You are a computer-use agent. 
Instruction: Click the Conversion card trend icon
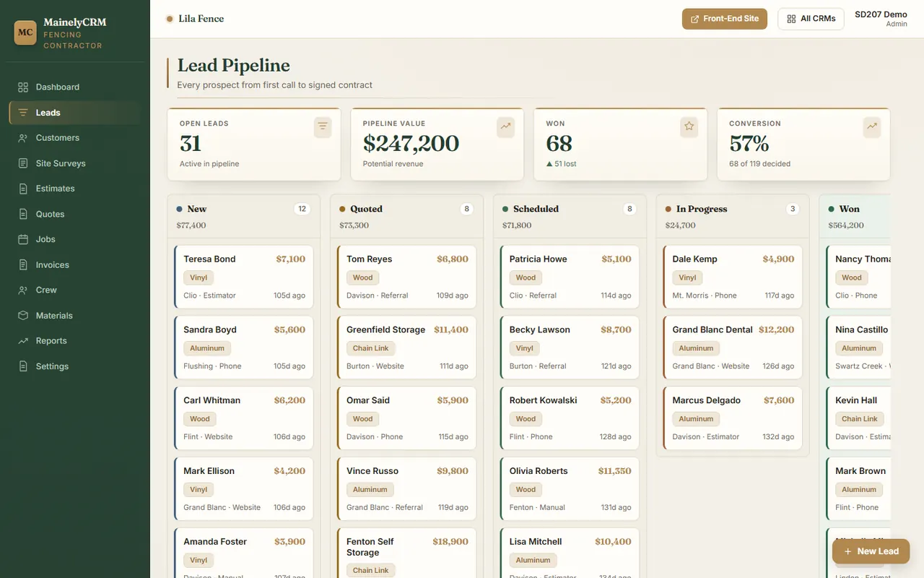[x=873, y=126]
